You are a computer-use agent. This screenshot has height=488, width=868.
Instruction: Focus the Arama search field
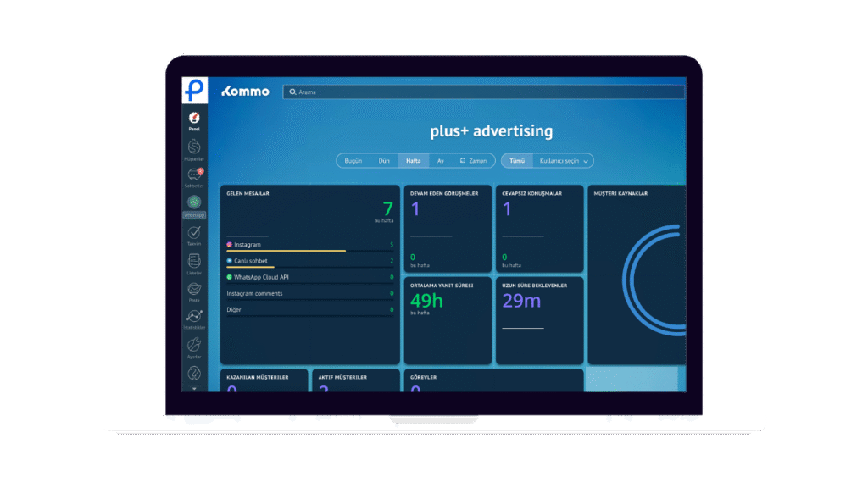tap(484, 91)
